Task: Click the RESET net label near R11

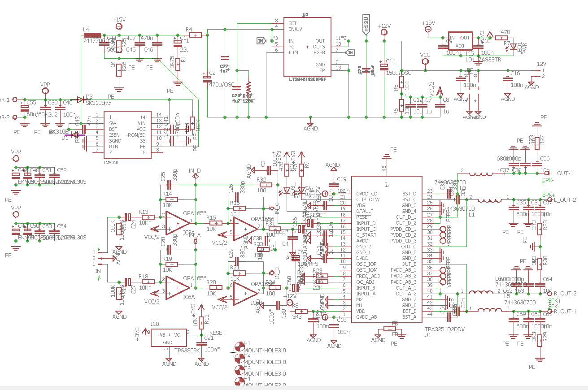Action: click(x=218, y=333)
